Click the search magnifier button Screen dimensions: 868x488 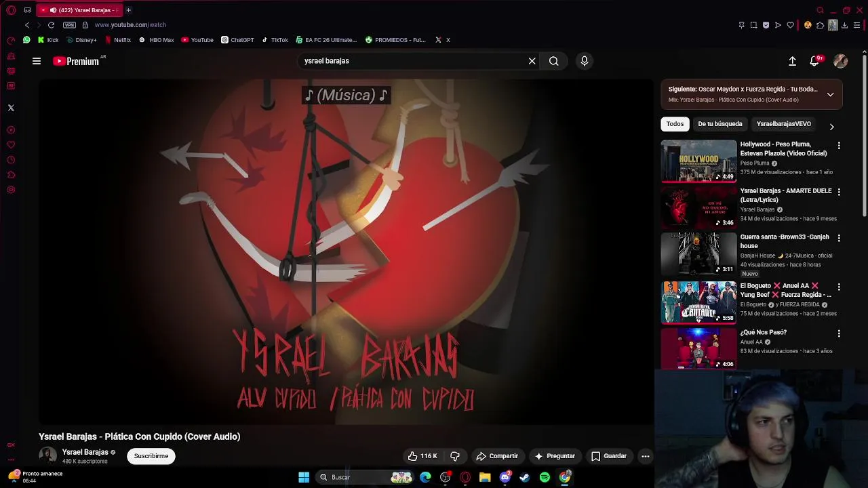[x=554, y=61]
